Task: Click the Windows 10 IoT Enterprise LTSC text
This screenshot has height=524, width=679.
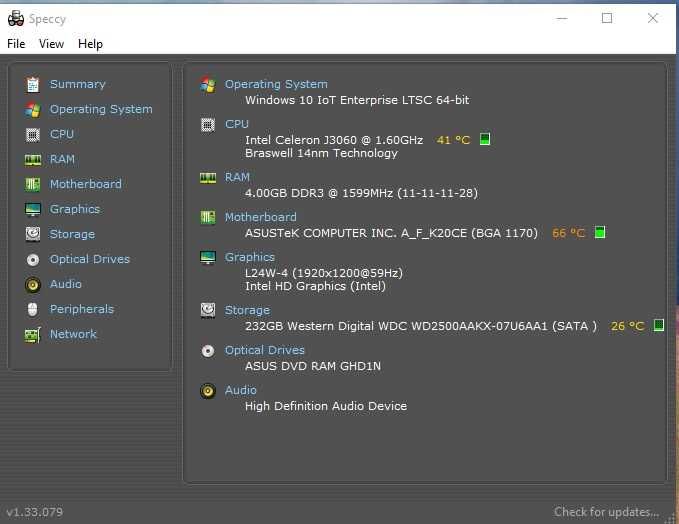Action: point(357,100)
